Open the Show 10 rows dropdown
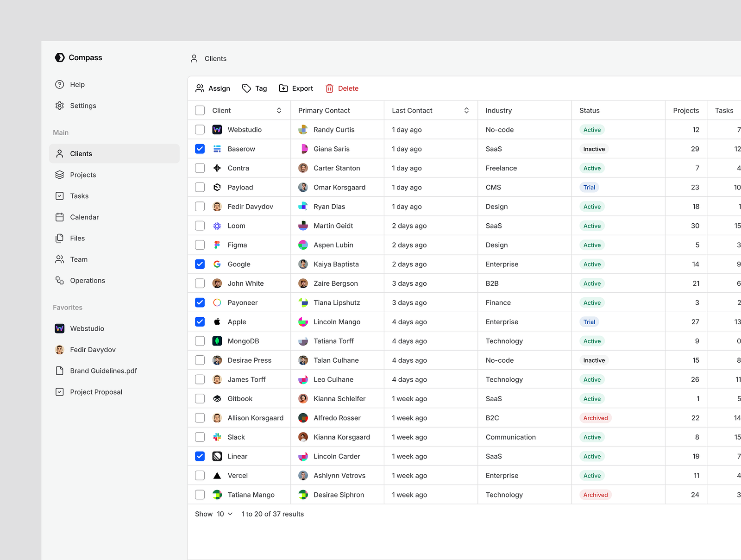This screenshot has height=560, width=741. (x=225, y=514)
